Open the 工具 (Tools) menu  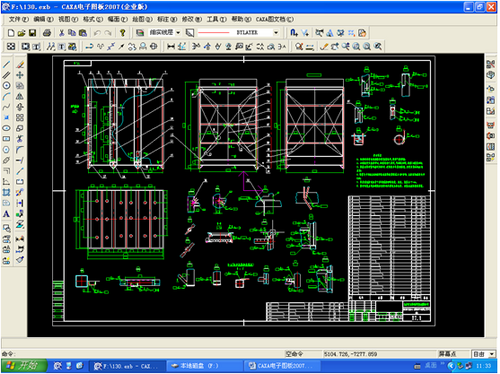[x=216, y=19]
